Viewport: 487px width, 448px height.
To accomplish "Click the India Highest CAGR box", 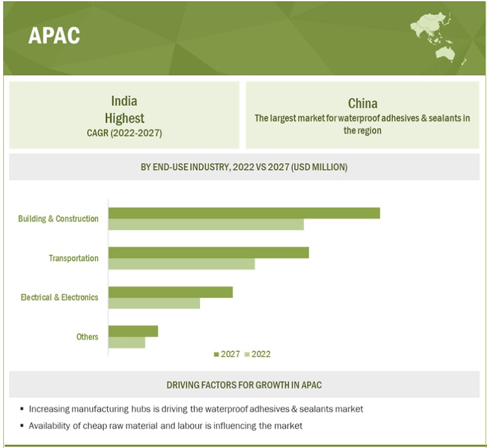I will (124, 116).
